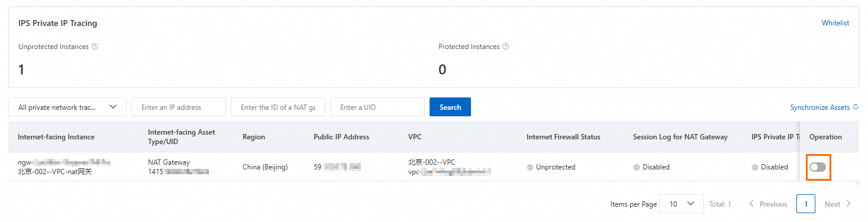This screenshot has width=868, height=222.
Task: Open the Whitelist link
Action: [x=835, y=23]
